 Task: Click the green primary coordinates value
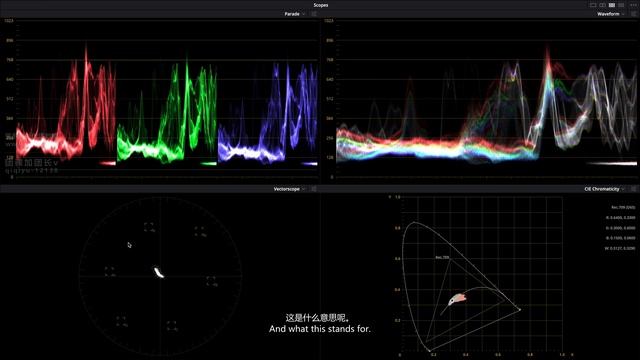[620, 228]
